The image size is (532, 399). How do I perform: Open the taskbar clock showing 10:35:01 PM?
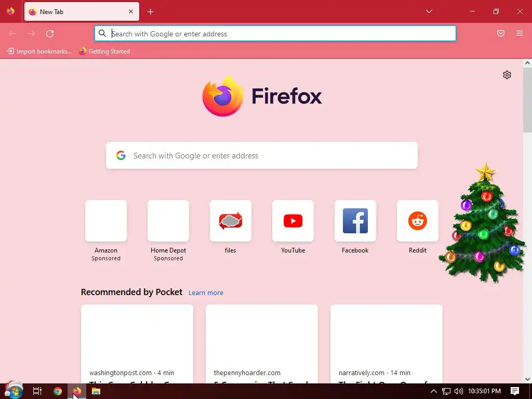point(485,391)
